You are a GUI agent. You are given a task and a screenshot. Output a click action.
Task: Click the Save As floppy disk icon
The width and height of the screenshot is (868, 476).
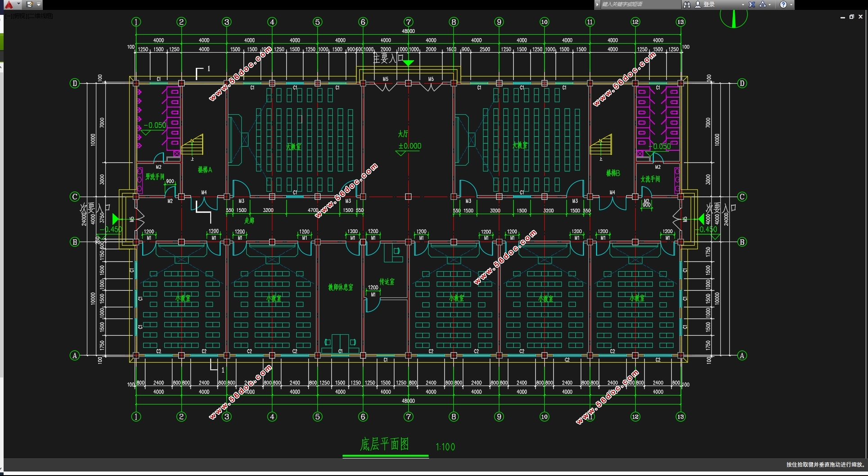click(x=30, y=4)
